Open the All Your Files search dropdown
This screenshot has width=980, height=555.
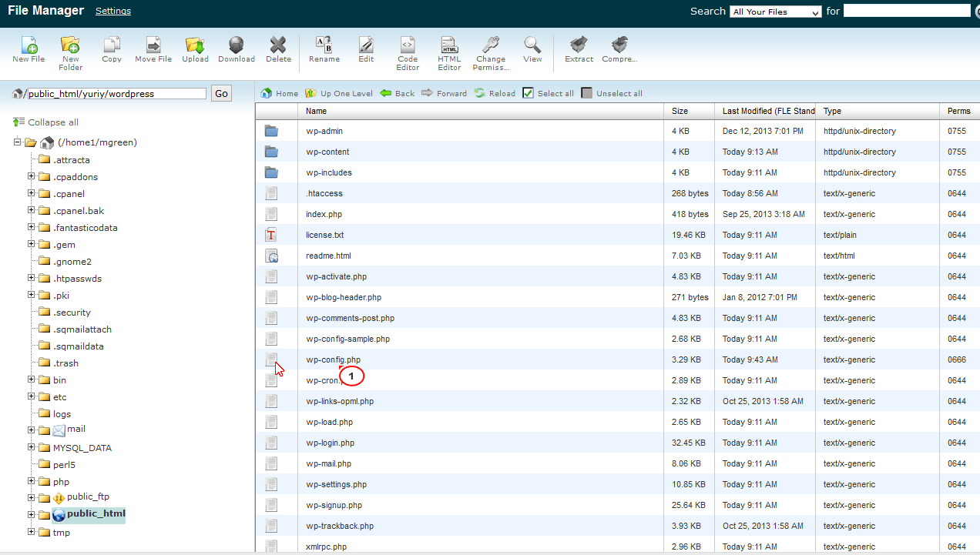click(775, 12)
